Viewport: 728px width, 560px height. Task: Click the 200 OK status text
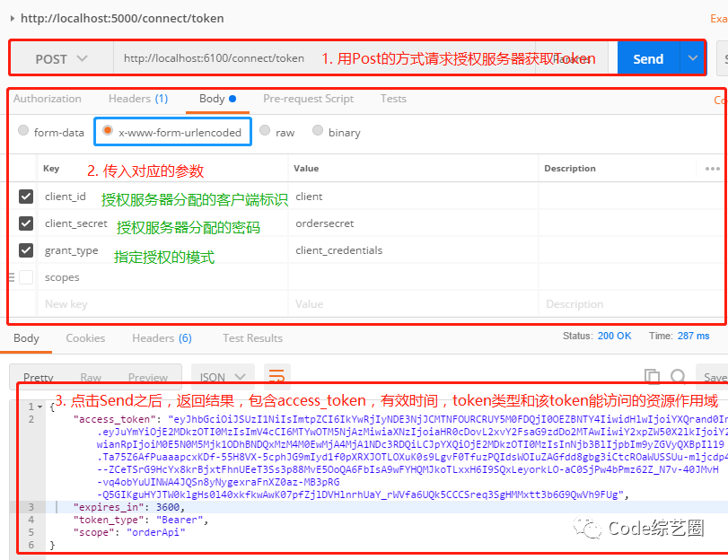point(614,336)
